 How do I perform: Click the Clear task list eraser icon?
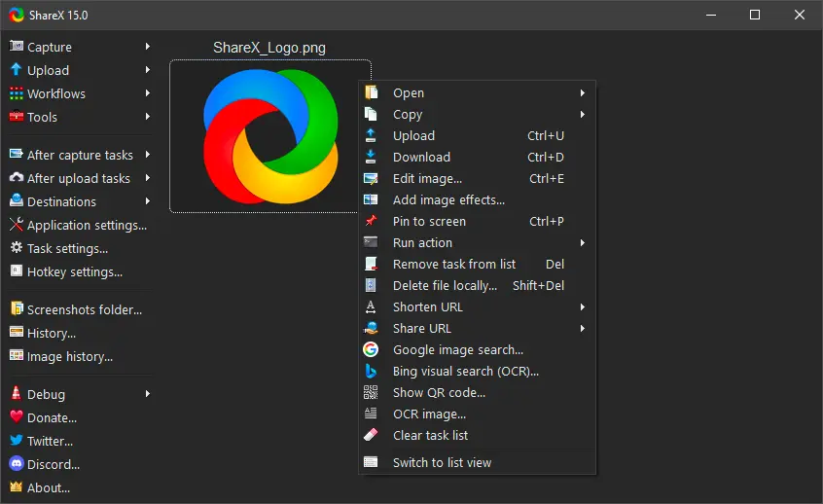click(371, 435)
